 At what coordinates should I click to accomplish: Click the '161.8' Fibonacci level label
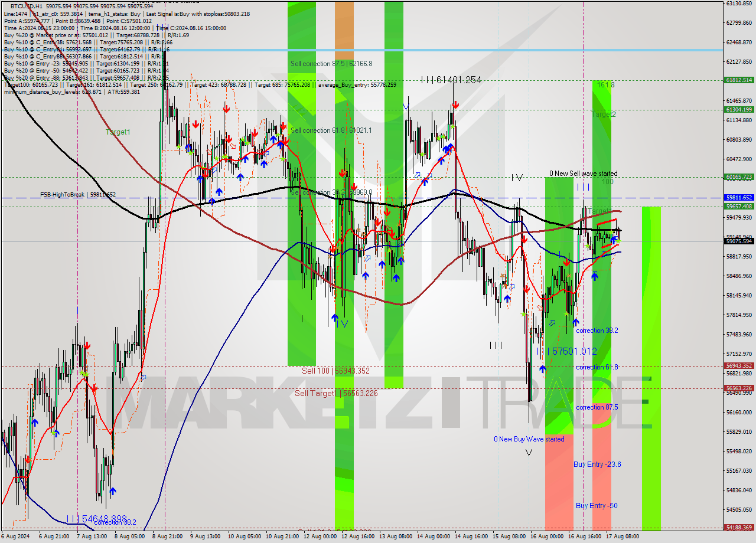coord(605,85)
